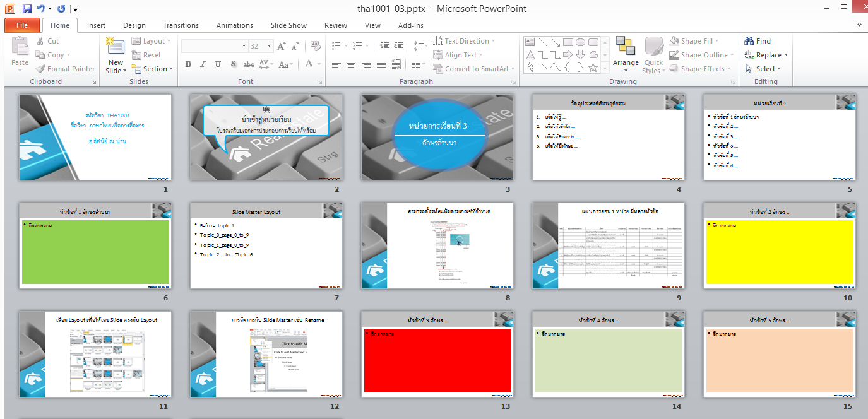
Task: Click the Undo arrow icon
Action: point(41,9)
